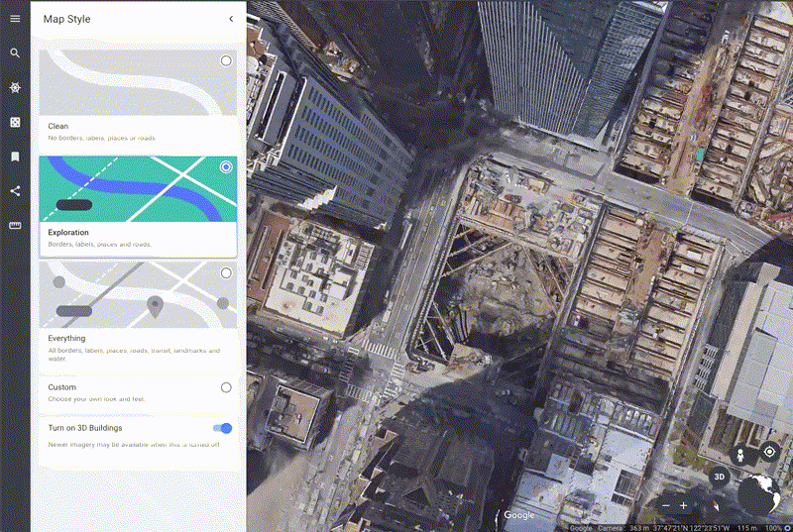The height and width of the screenshot is (532, 793).
Task: Open the hamburger main menu
Action: coord(15,19)
